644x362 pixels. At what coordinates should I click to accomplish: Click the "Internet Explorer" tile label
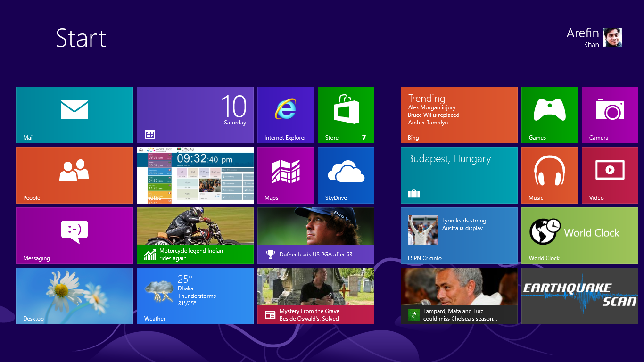pos(285,138)
